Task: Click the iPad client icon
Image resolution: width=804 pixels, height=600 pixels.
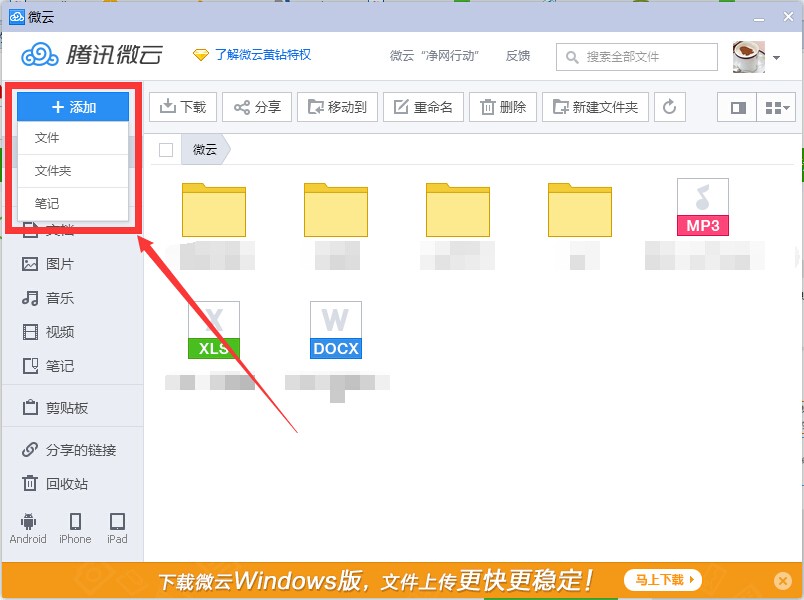Action: pyautogui.click(x=117, y=529)
